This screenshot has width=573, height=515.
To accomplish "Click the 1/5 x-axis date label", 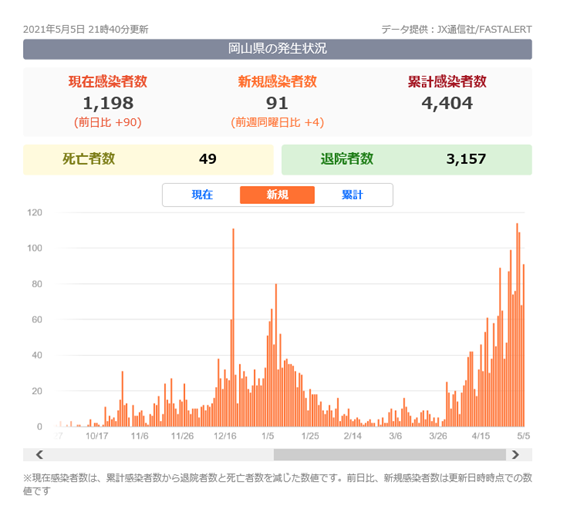I will (268, 436).
